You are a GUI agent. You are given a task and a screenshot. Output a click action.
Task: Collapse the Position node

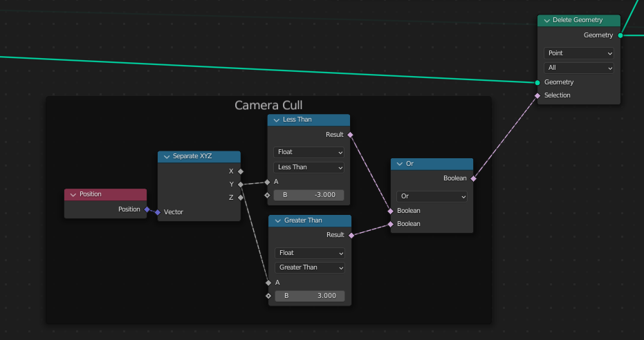click(73, 195)
